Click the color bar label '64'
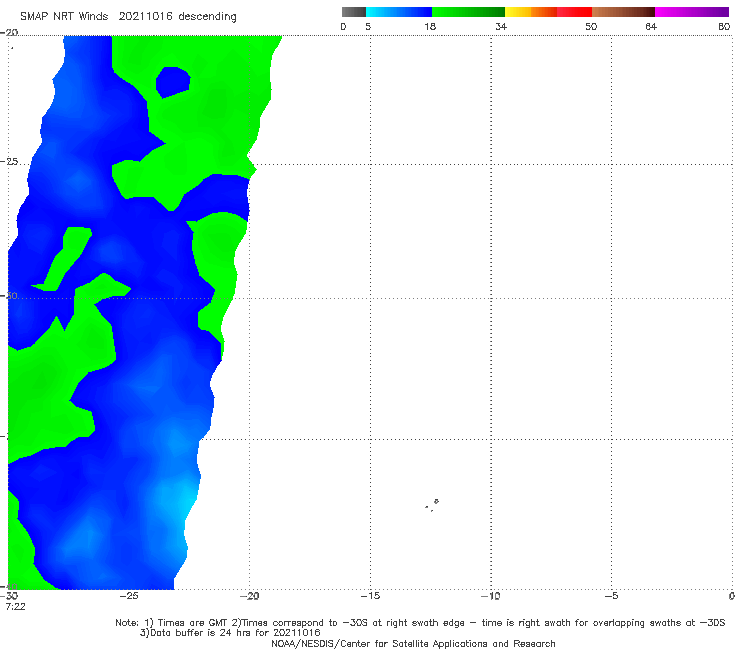This screenshot has height=650, width=740. pyautogui.click(x=651, y=27)
